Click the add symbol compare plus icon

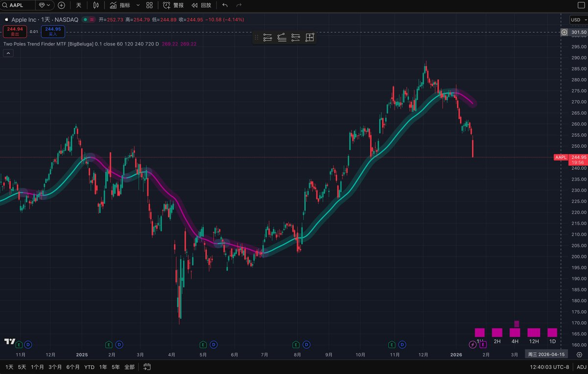[61, 5]
